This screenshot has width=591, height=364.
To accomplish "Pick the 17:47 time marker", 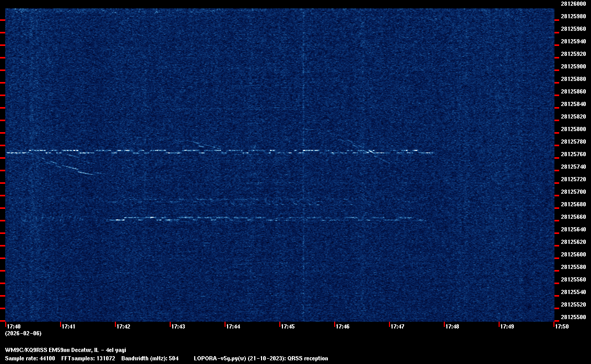I will pyautogui.click(x=397, y=326).
